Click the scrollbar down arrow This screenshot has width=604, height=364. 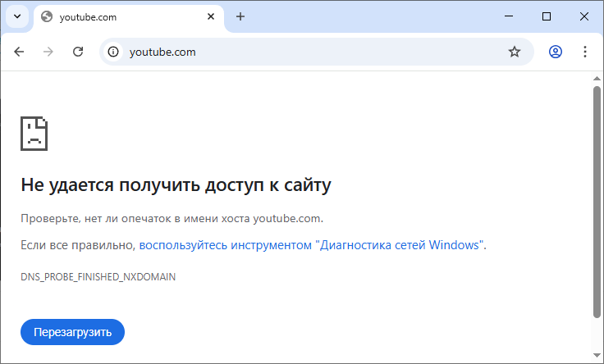click(x=597, y=357)
